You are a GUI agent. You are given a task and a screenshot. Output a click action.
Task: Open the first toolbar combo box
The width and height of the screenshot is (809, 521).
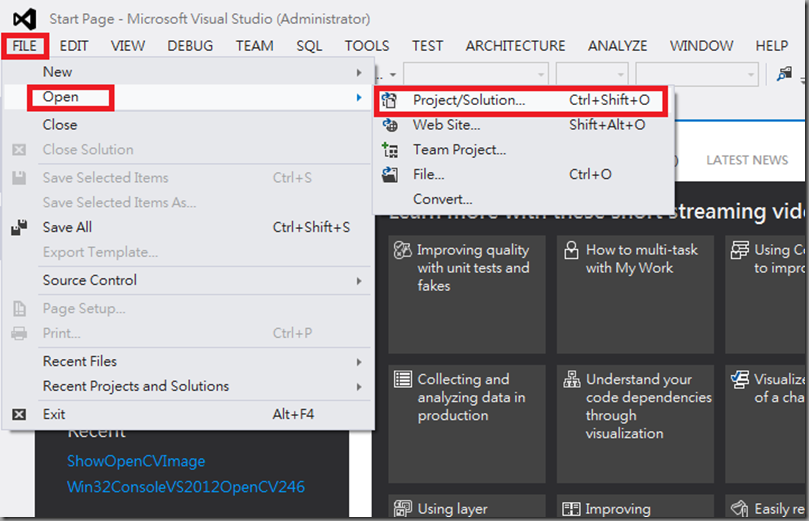pyautogui.click(x=476, y=74)
